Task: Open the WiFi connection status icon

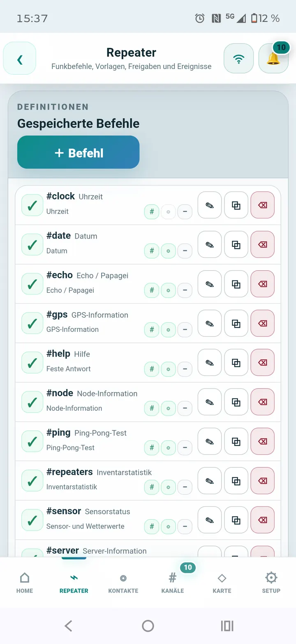Action: pos(238,58)
